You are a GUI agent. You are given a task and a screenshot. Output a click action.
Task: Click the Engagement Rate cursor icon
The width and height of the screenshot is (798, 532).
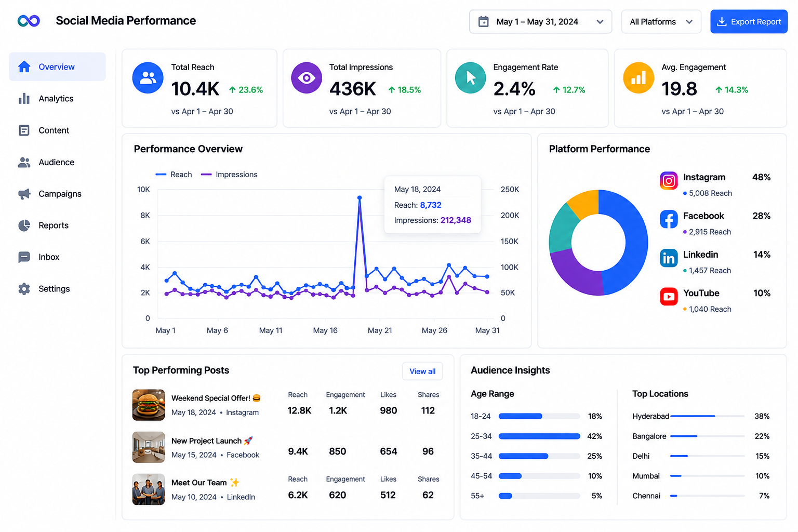tap(471, 78)
